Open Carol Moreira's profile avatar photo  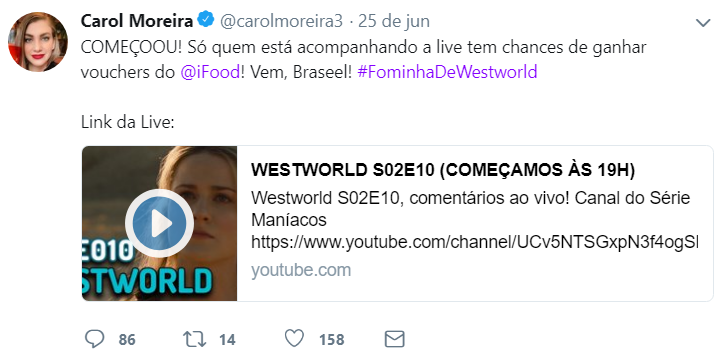[x=38, y=42]
